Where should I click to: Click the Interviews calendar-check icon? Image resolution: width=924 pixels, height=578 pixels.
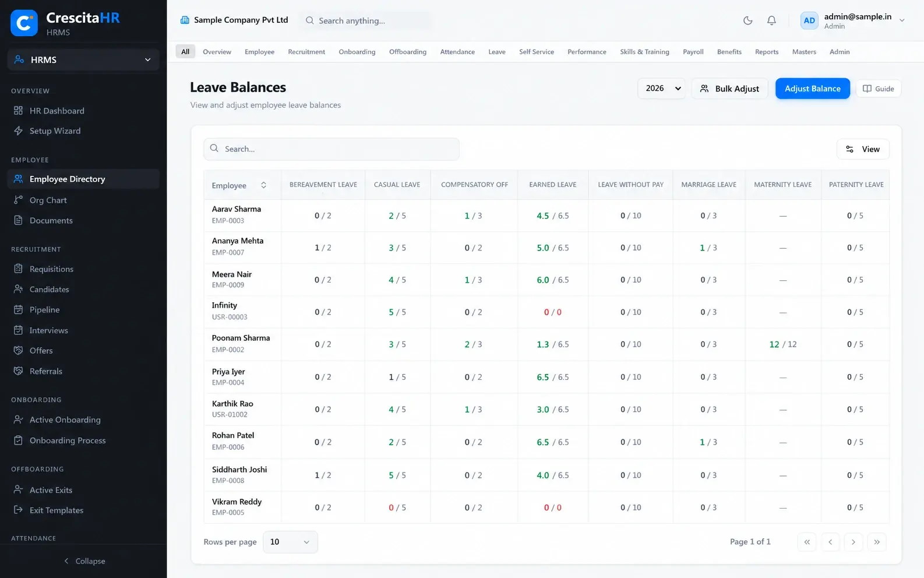point(18,330)
